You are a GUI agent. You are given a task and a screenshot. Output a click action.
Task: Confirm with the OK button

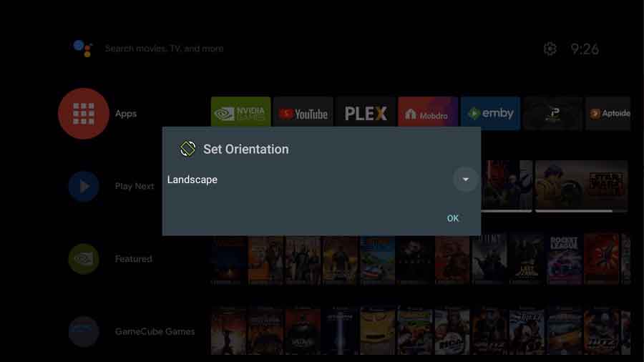453,218
